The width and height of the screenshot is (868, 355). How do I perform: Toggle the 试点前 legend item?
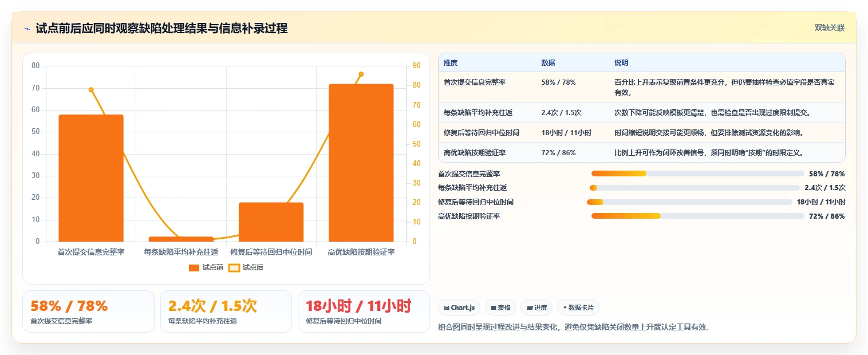click(206, 267)
